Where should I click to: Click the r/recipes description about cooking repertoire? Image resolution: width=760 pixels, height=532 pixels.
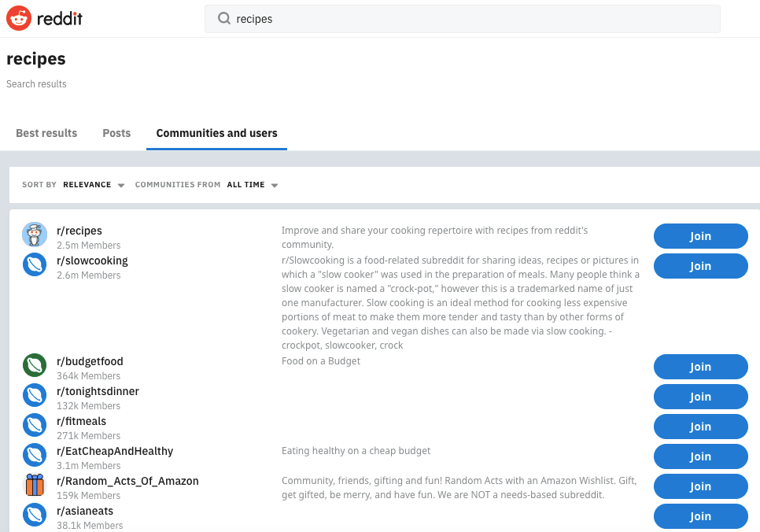tap(435, 238)
